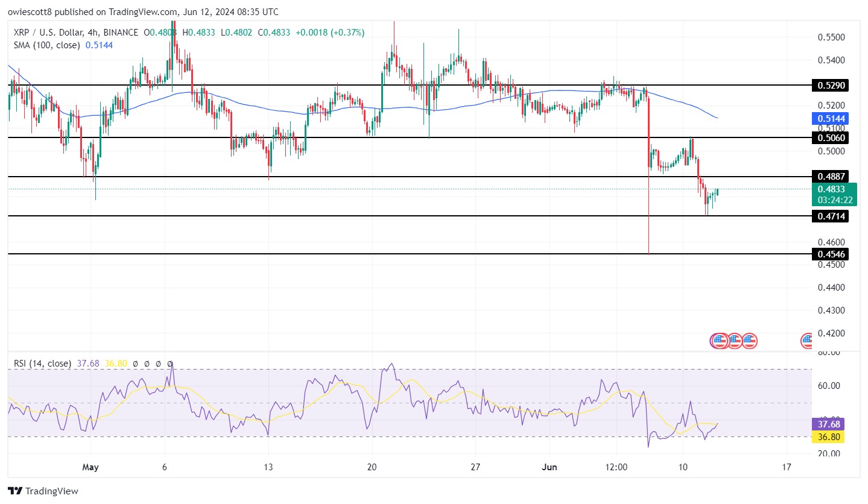
Task: Click the SMA (100, close) indicator legend
Action: coord(47,45)
